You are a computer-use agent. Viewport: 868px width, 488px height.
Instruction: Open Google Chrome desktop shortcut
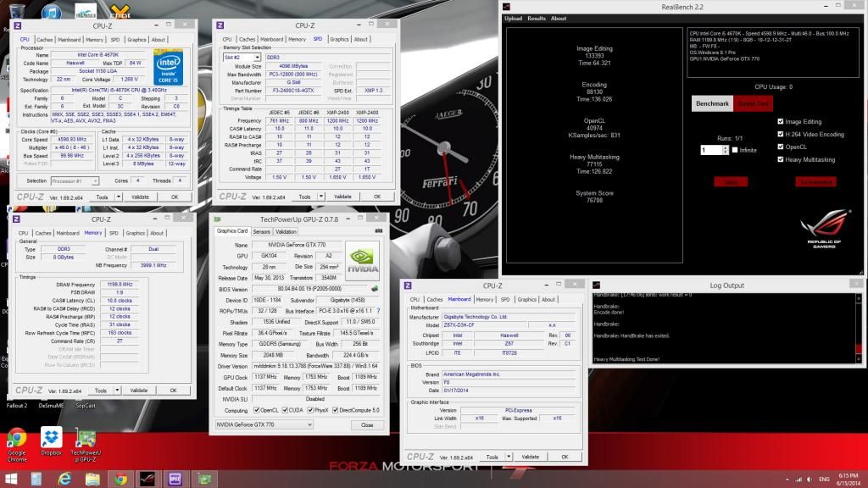coord(16,438)
